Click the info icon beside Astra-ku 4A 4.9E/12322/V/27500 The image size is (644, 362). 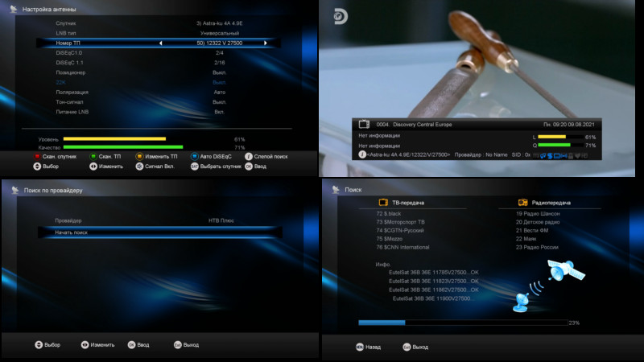(x=362, y=154)
